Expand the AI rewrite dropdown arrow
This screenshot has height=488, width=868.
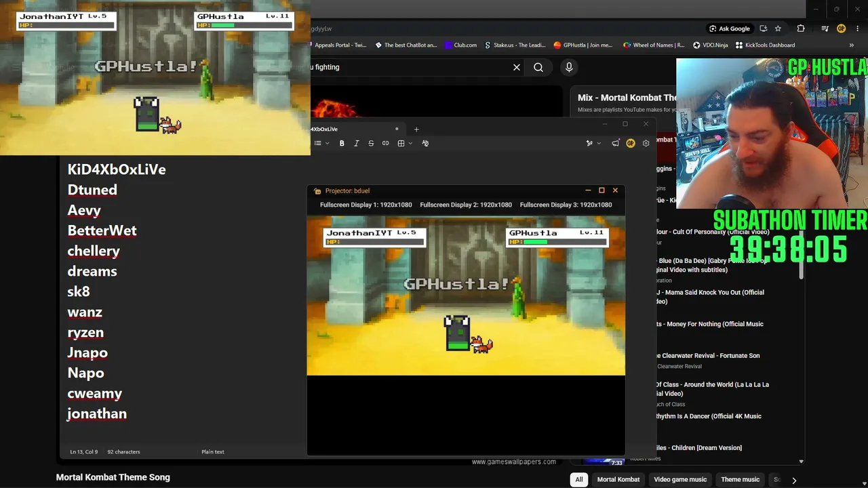tap(598, 143)
